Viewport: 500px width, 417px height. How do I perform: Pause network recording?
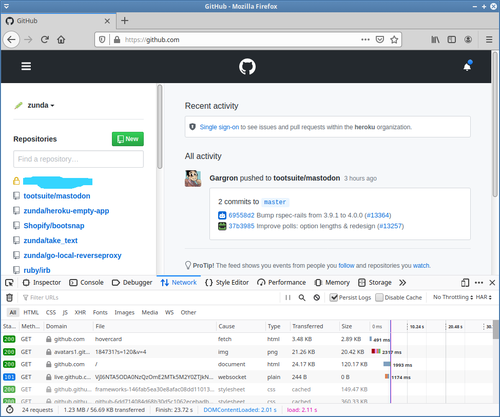(x=288, y=297)
